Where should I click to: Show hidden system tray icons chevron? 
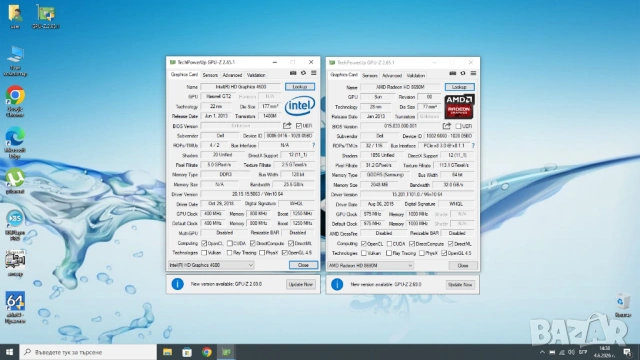542,352
